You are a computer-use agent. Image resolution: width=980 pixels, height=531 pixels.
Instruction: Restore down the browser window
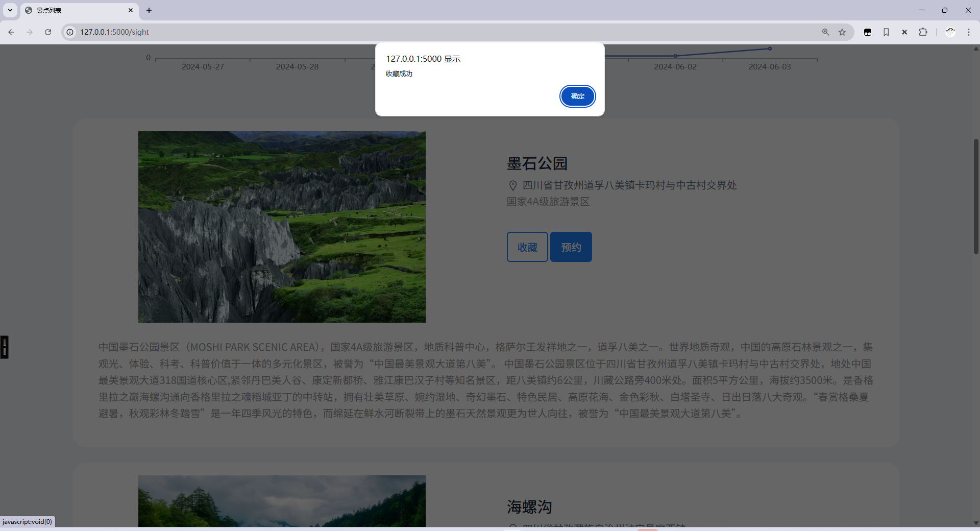945,10
